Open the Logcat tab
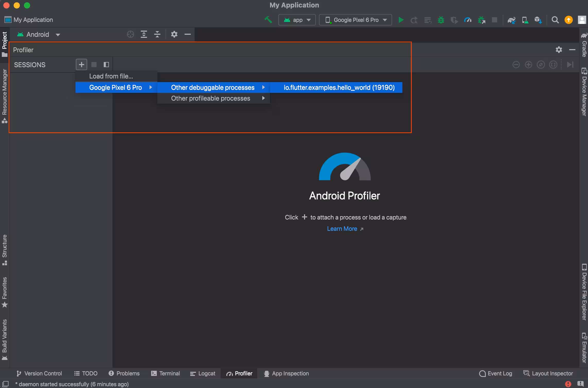 (203, 373)
